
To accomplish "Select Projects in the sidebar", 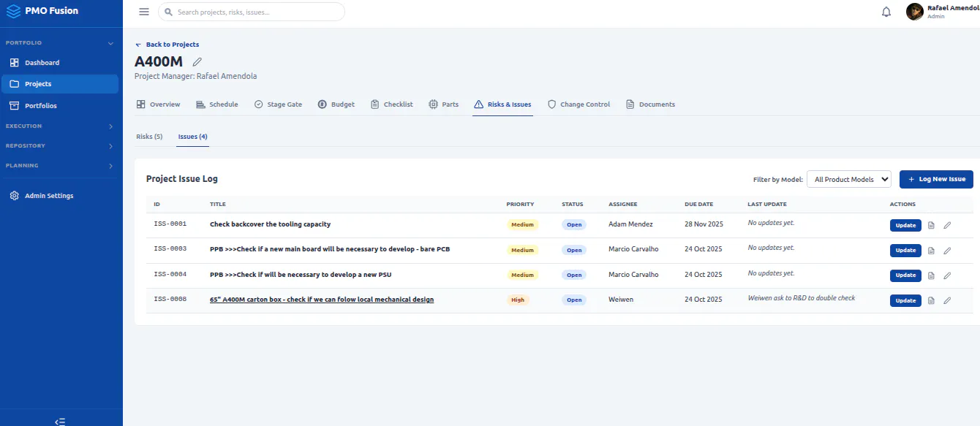I will [60, 84].
